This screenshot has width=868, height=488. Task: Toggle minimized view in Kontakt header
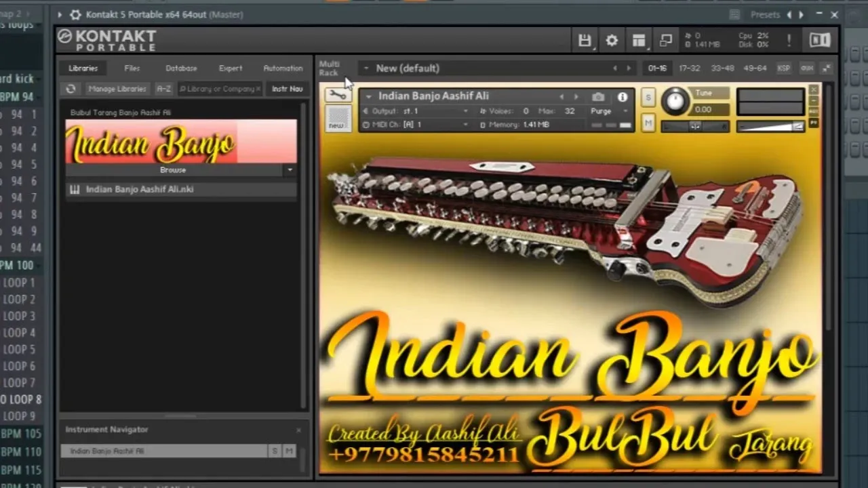pos(665,41)
